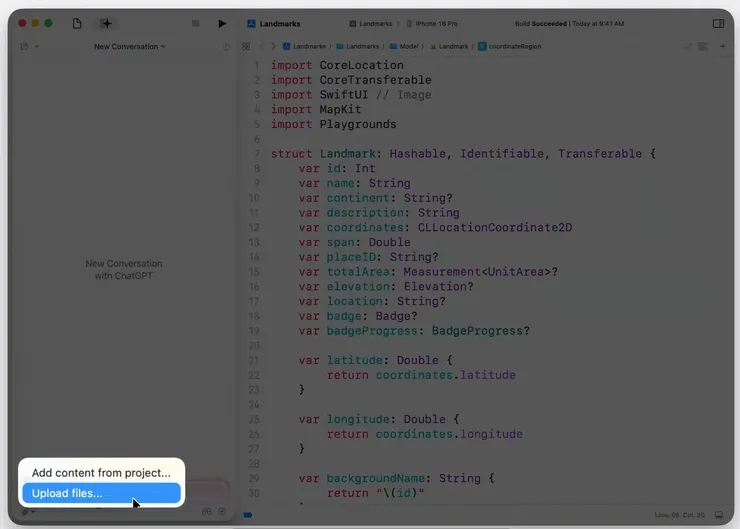Choose the iPhone 16 Pro run destination

(x=432, y=24)
